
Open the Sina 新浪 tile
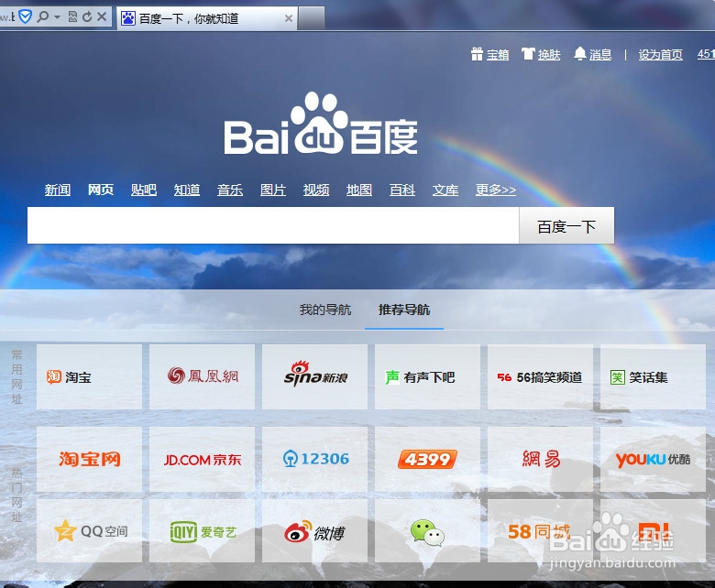click(x=314, y=377)
